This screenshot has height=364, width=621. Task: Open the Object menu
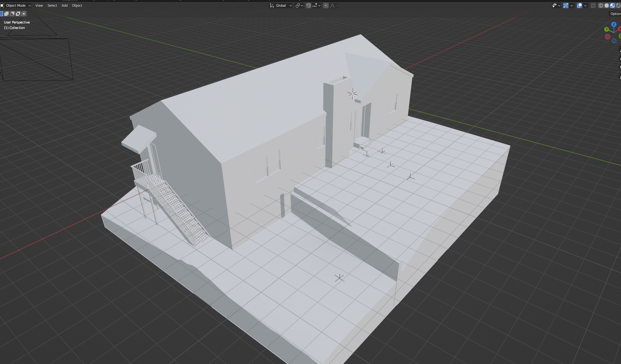coord(77,5)
